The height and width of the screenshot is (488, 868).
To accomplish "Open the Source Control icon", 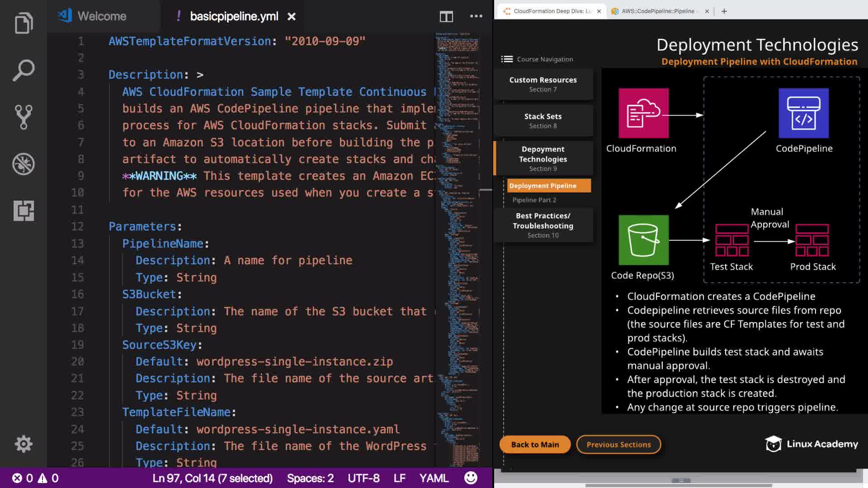I will click(x=24, y=117).
